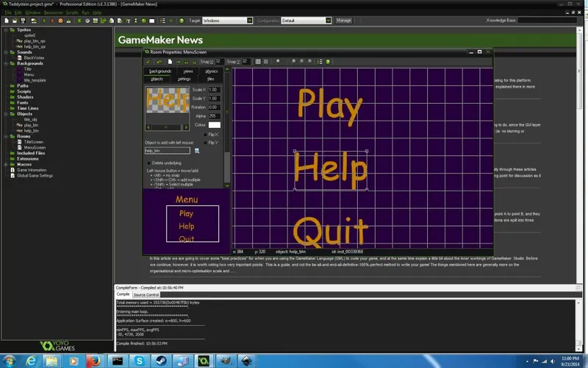Screen dimensions: 588x368
Task: Collapse the Objects folder
Action: point(6,114)
